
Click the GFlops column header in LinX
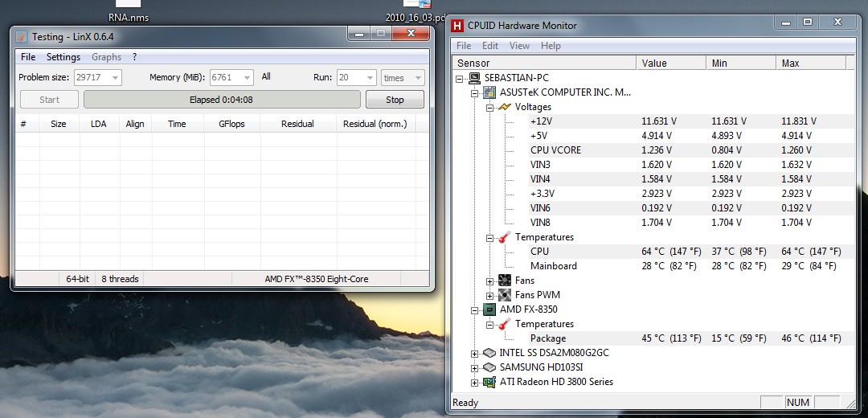click(x=232, y=124)
